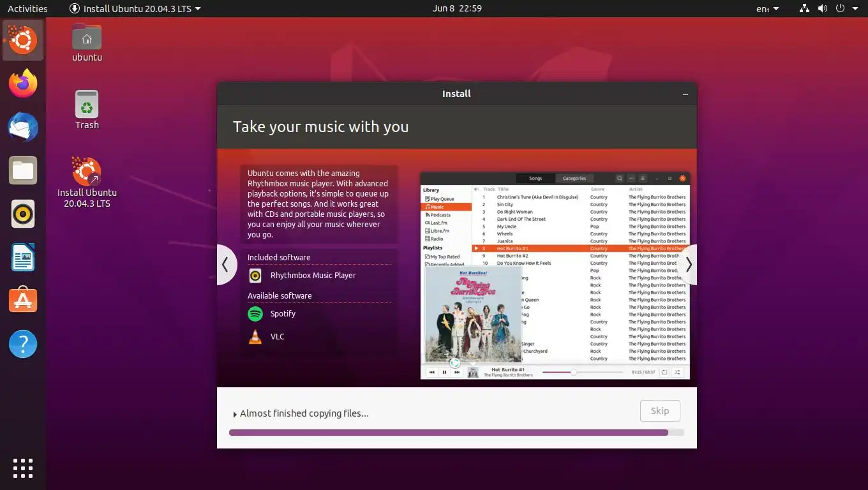
Task: Click previous-track button in Rhythmbox slide screenshot
Action: click(x=432, y=372)
